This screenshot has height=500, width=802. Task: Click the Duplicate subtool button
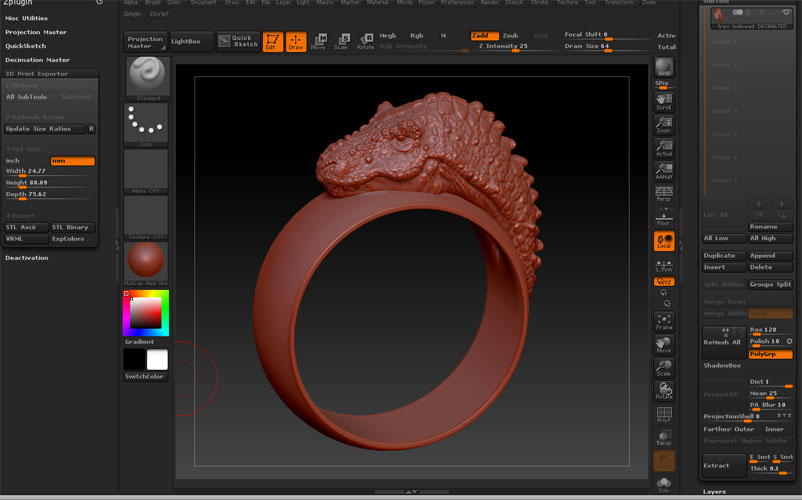[x=724, y=255]
